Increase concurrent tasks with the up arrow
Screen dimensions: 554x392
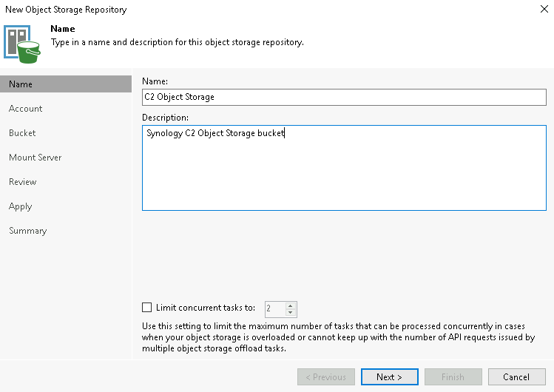[290, 305]
